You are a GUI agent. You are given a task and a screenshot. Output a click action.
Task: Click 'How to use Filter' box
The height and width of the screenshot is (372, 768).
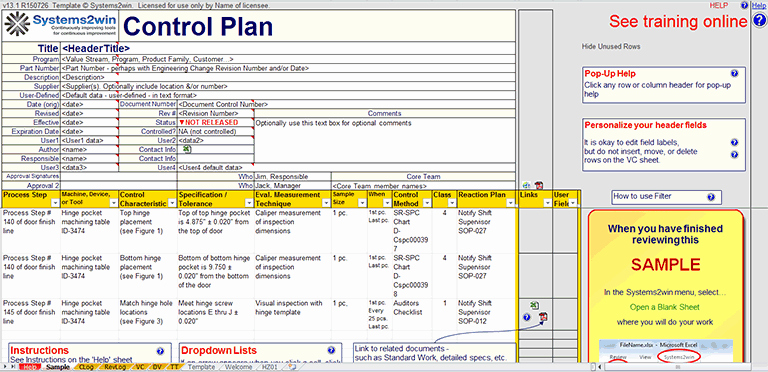click(x=667, y=197)
